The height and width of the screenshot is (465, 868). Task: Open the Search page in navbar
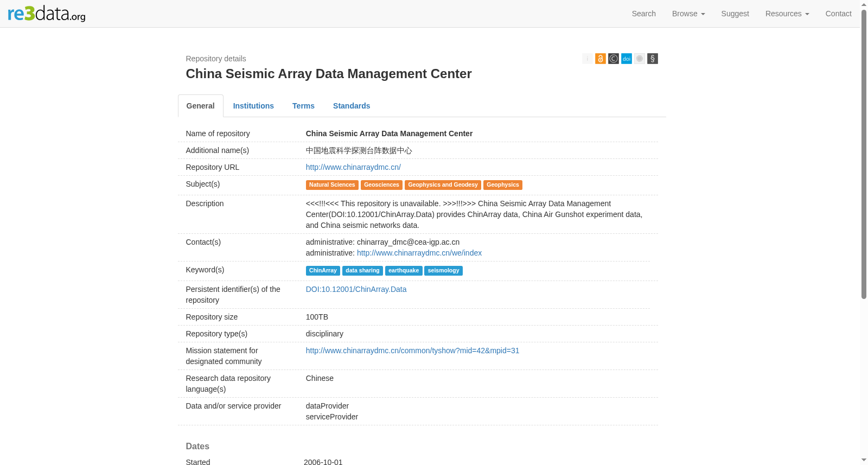[x=643, y=14]
